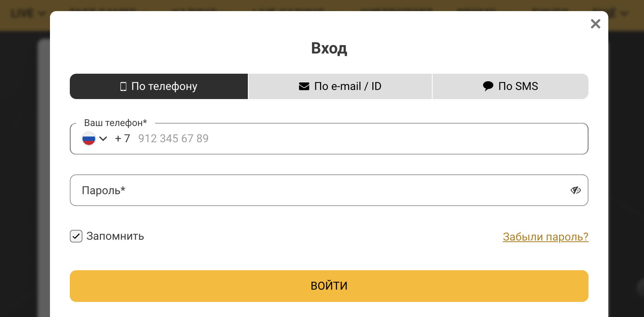The image size is (644, 317).
Task: Toggle password visibility eye icon
Action: pos(576,190)
